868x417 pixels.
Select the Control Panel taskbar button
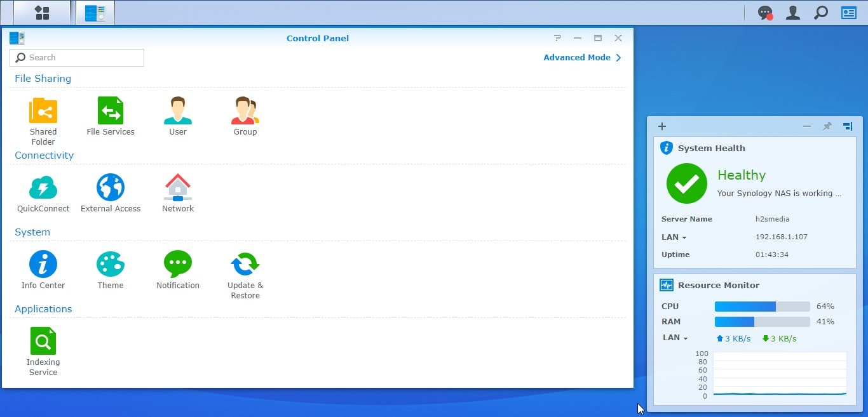coord(95,13)
